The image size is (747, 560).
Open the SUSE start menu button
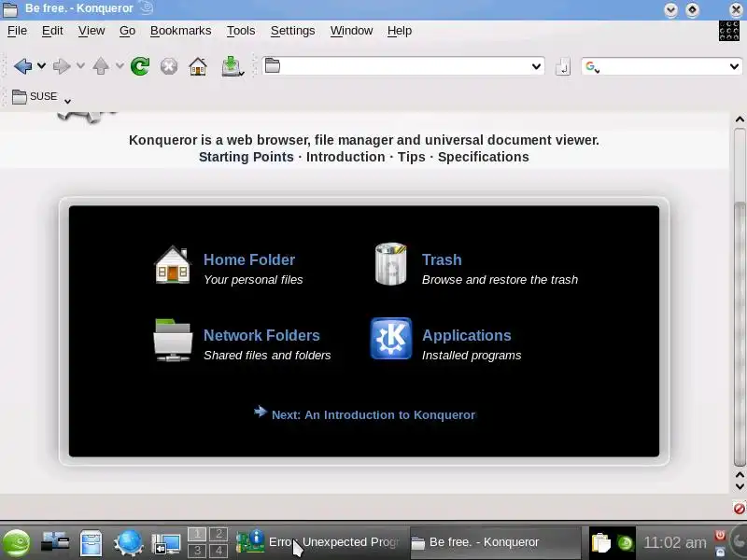pos(16,543)
